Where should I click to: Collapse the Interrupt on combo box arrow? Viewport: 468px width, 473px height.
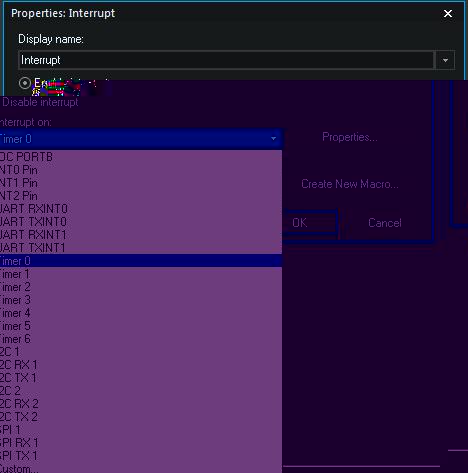point(273,138)
